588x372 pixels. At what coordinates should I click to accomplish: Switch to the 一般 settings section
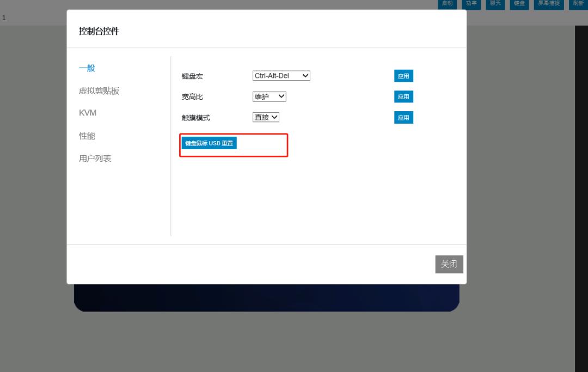pyautogui.click(x=87, y=68)
